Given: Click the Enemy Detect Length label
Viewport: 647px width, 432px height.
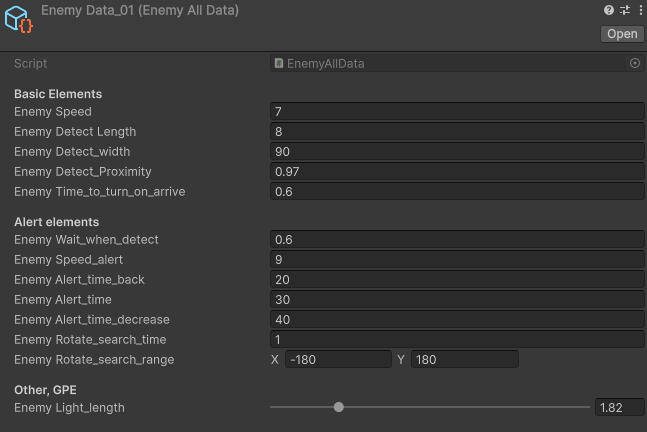Looking at the screenshot, I should pyautogui.click(x=75, y=132).
